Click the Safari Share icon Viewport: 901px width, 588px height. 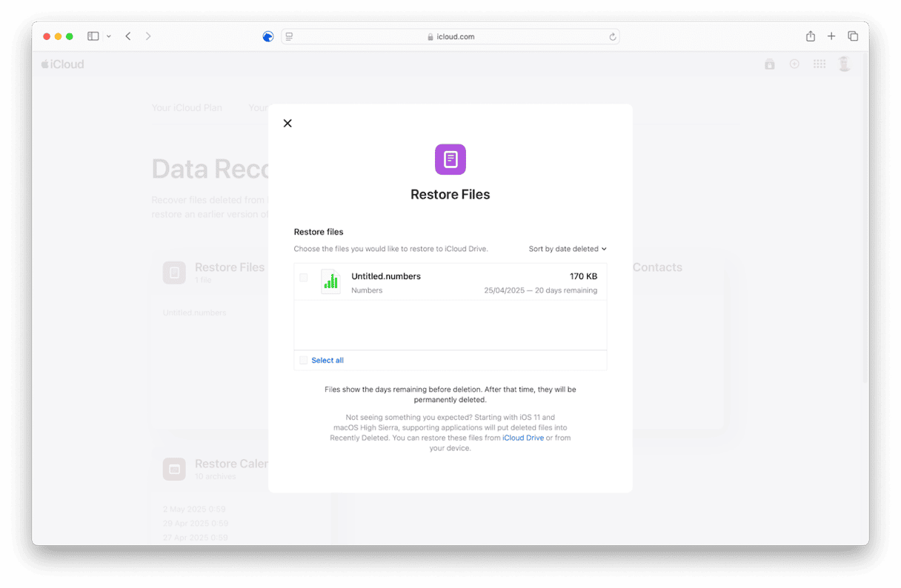(811, 36)
